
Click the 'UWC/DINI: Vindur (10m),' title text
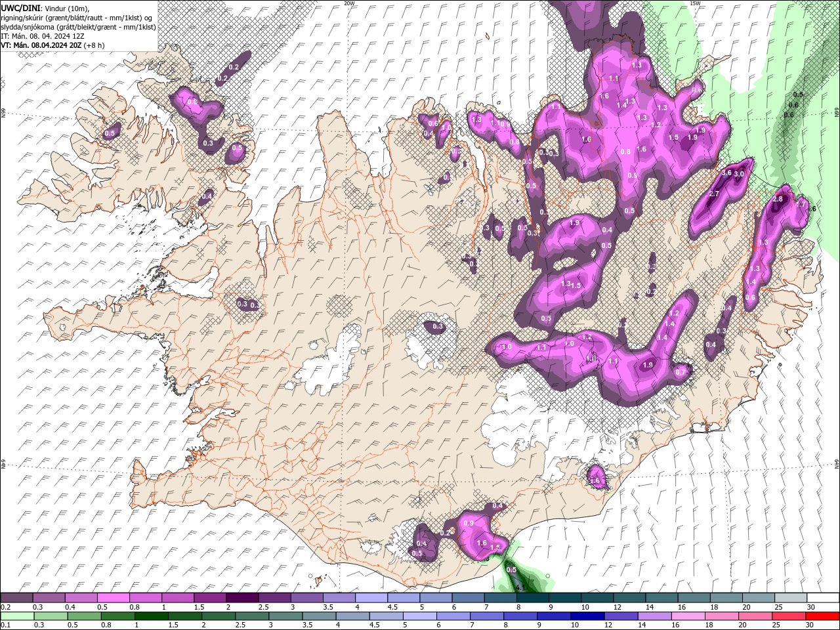45,9
